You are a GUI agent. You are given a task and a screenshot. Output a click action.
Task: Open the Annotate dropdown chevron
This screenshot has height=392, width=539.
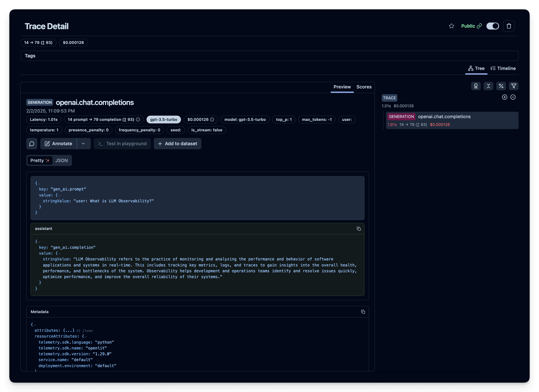(83, 144)
